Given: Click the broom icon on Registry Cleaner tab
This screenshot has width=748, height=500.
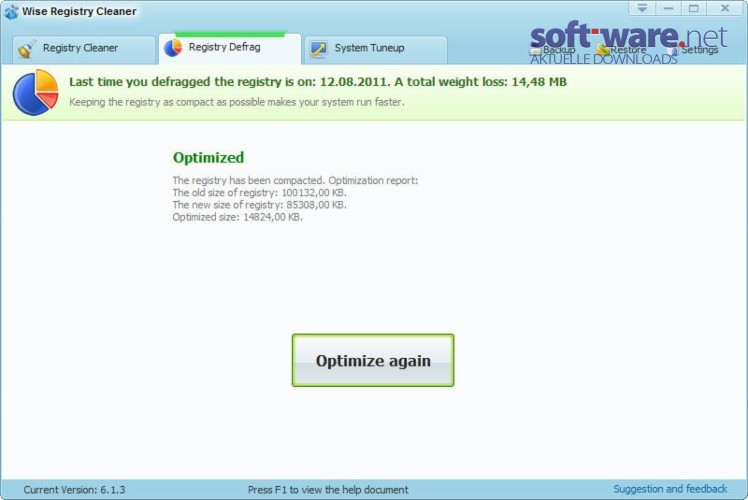Looking at the screenshot, I should click(x=27, y=49).
